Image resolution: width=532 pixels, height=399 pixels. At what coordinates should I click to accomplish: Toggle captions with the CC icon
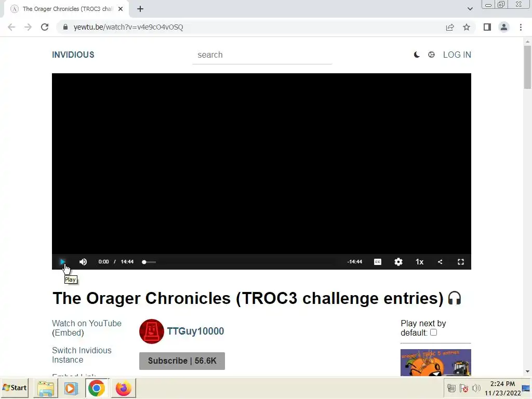tap(378, 262)
